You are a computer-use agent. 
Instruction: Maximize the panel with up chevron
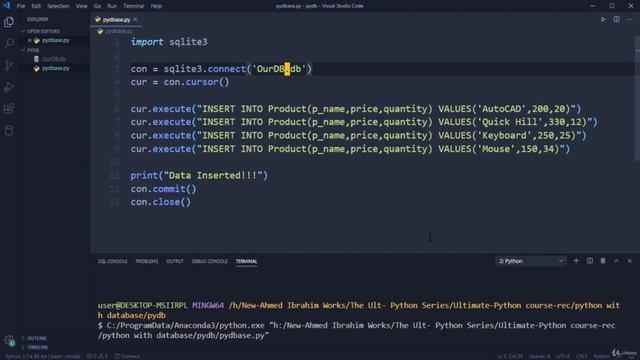[x=616, y=261]
